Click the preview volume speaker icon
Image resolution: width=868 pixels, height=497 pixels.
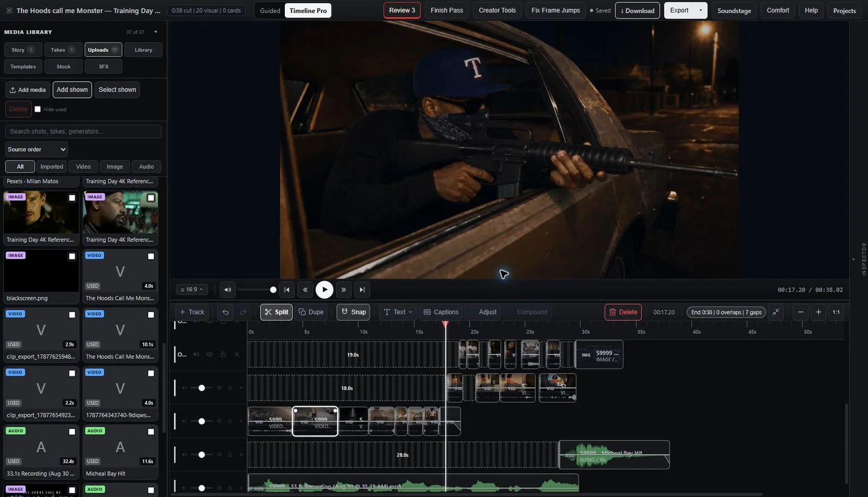[228, 290]
